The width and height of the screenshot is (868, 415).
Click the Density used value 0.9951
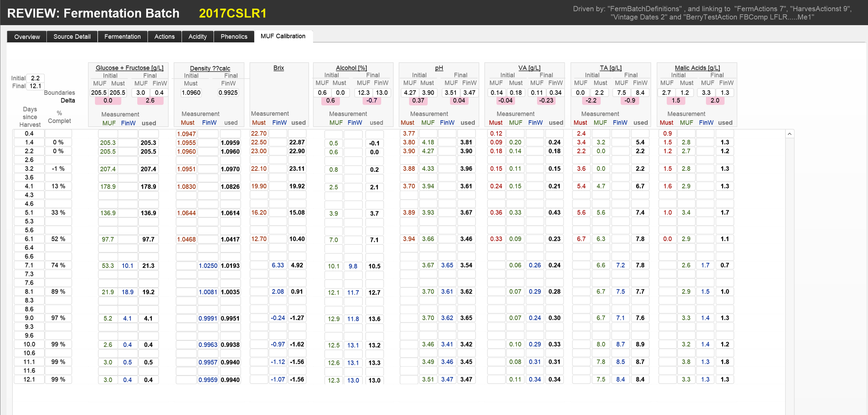point(230,318)
